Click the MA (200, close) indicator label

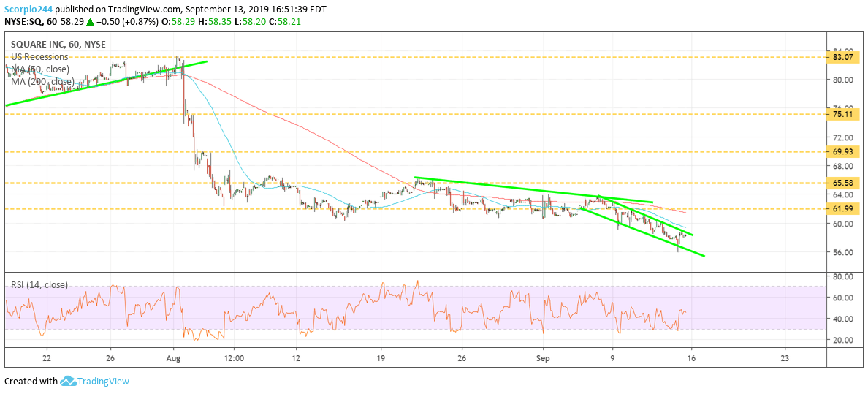[43, 81]
